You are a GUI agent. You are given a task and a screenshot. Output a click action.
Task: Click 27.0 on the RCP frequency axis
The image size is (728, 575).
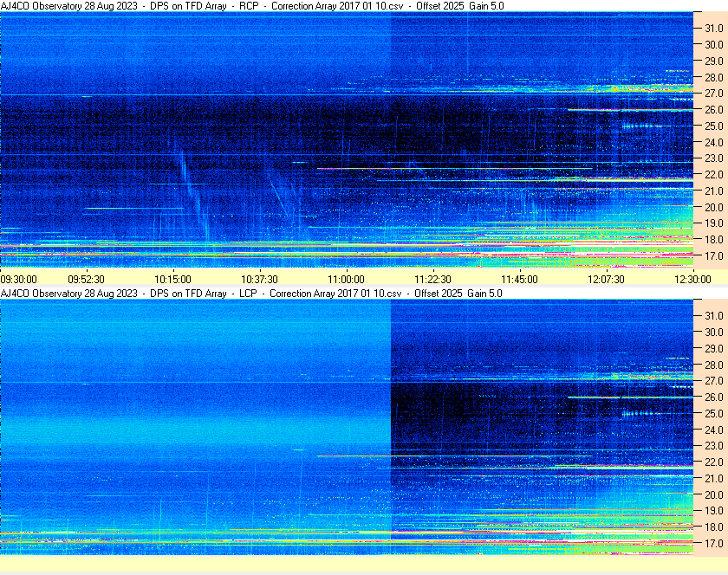coord(713,94)
